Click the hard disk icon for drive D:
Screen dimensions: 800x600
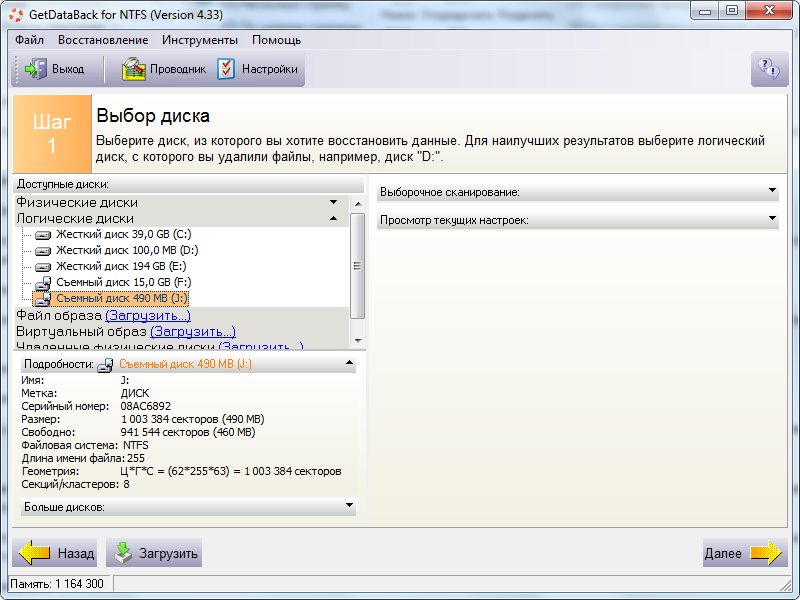point(43,251)
